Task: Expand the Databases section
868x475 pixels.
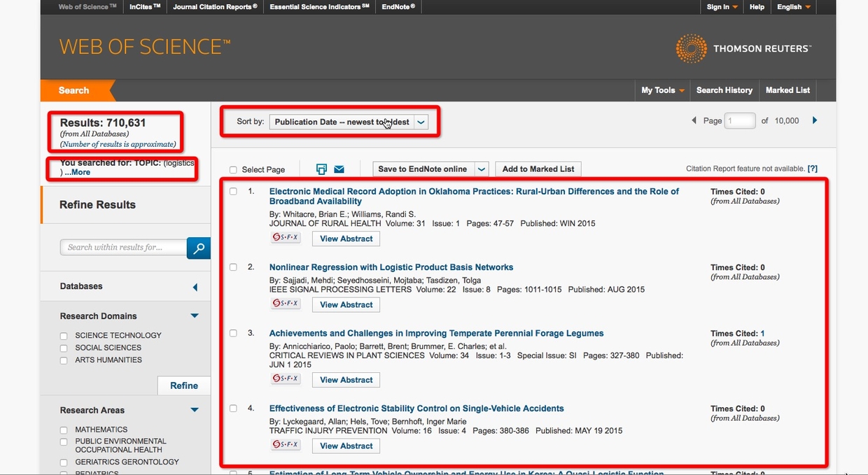Action: 195,287
